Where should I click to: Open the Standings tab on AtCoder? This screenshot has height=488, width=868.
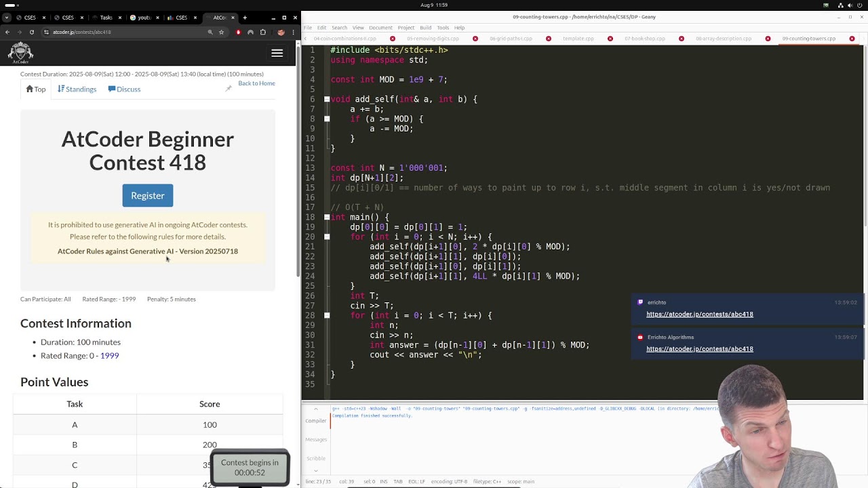(x=77, y=89)
